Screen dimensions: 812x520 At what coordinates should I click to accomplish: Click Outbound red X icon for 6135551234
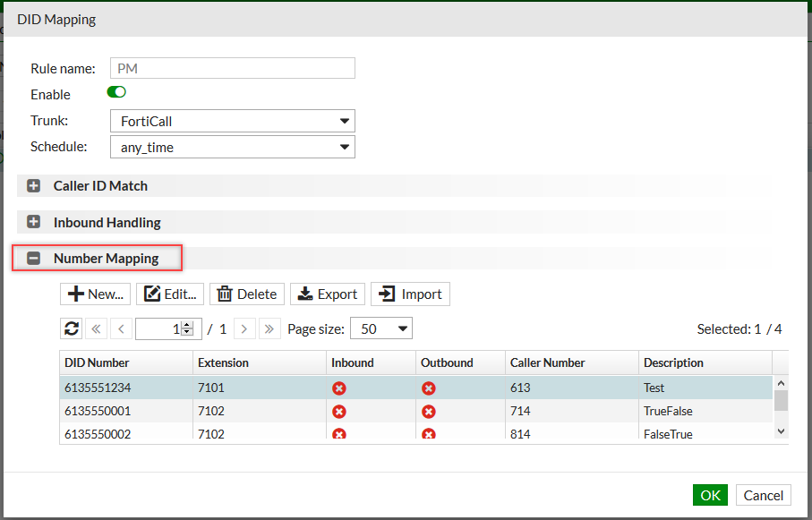[428, 388]
